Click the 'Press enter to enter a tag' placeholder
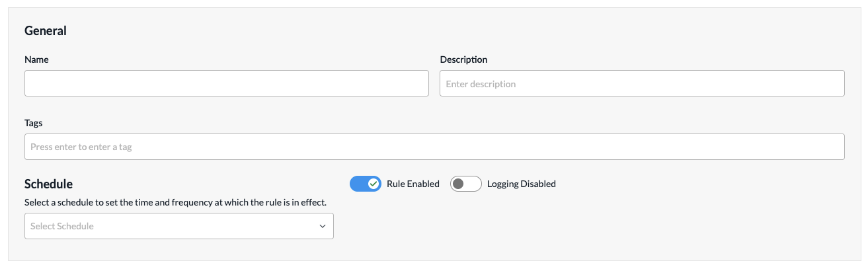 point(81,147)
